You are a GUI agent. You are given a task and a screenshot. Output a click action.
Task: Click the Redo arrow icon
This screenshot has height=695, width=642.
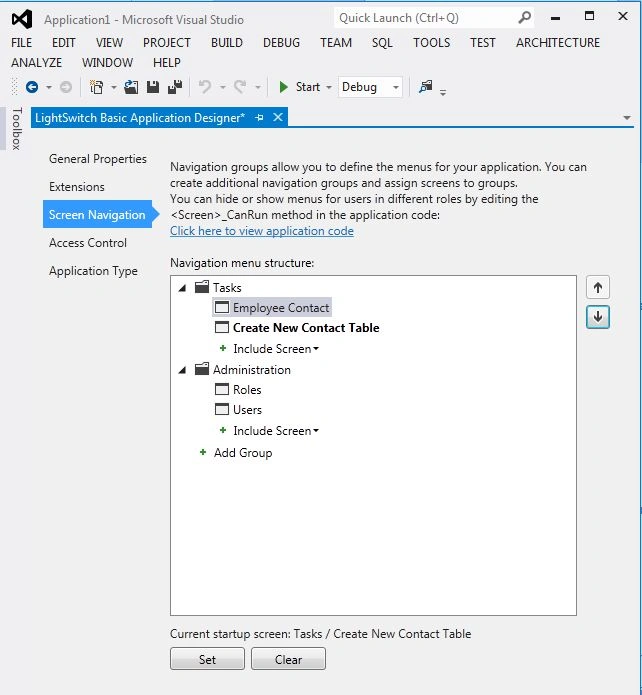click(240, 86)
